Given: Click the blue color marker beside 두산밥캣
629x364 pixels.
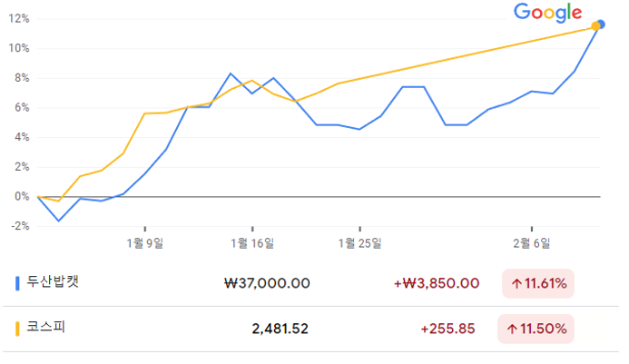Looking at the screenshot, I should click(18, 282).
